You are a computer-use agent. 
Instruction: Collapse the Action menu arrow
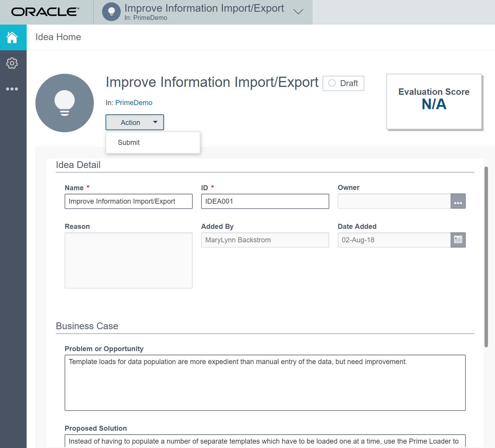(155, 123)
